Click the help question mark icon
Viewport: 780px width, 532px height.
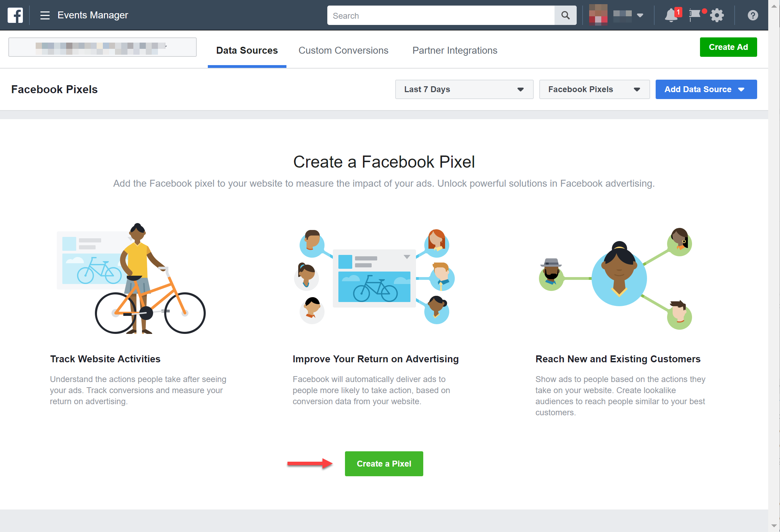click(753, 15)
